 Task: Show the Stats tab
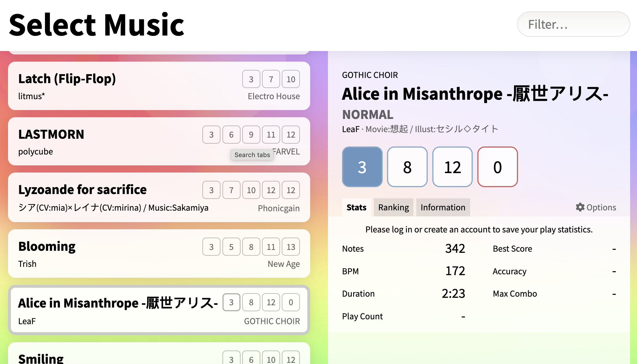tap(356, 207)
